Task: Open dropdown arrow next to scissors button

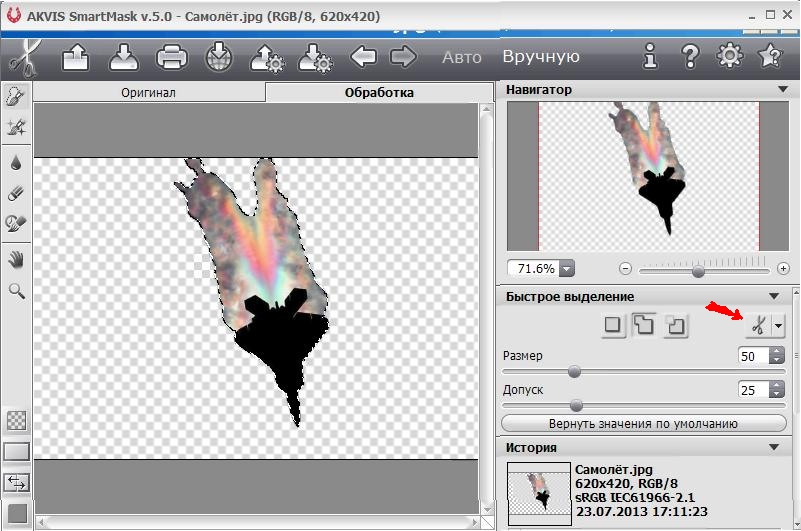Action: [x=778, y=325]
